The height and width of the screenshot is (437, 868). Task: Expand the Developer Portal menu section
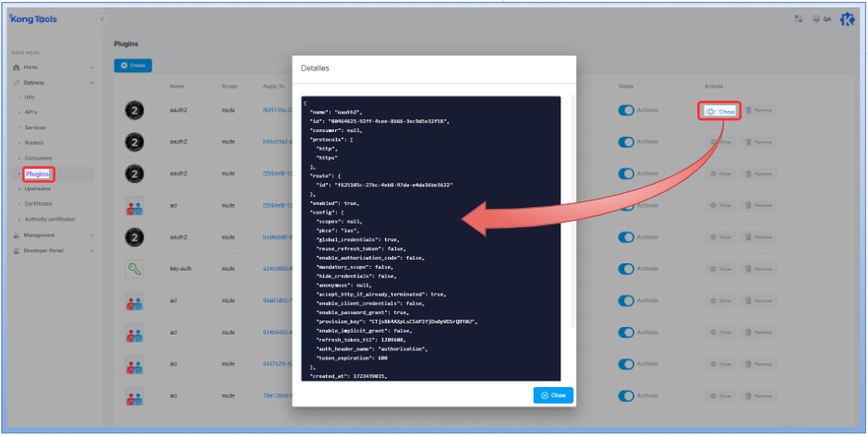92,250
